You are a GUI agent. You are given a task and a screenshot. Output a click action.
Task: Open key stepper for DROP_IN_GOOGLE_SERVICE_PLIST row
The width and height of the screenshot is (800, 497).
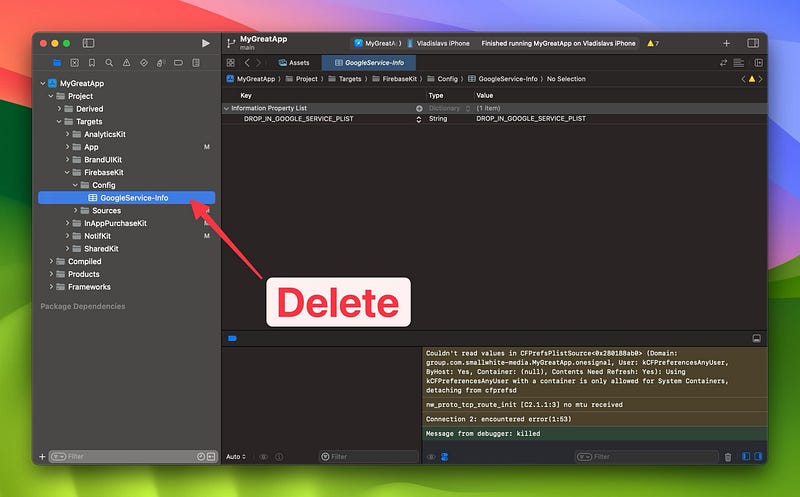(418, 119)
